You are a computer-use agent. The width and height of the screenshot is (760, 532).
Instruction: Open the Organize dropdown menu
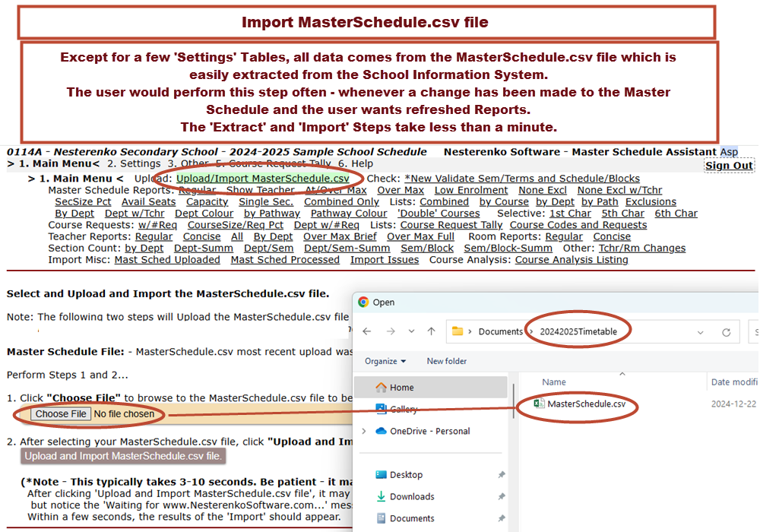[385, 361]
